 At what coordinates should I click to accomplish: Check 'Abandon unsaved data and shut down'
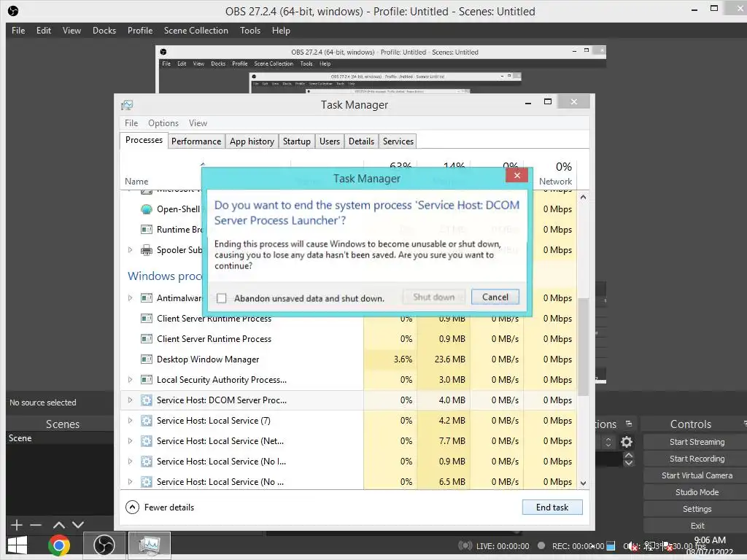221,298
